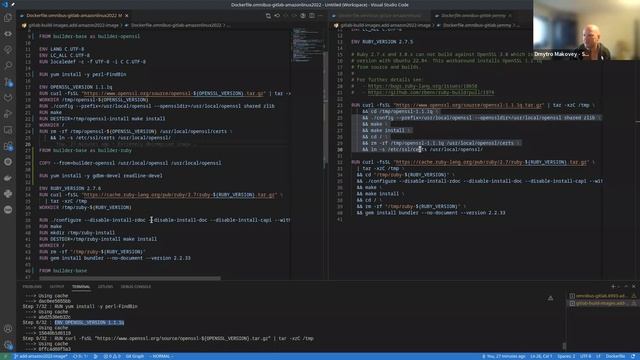Click the eye icon in activity bar

click(x=8, y=33)
